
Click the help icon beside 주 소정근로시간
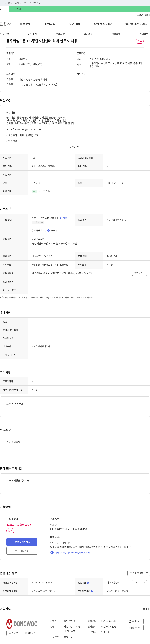click(x=48, y=231)
